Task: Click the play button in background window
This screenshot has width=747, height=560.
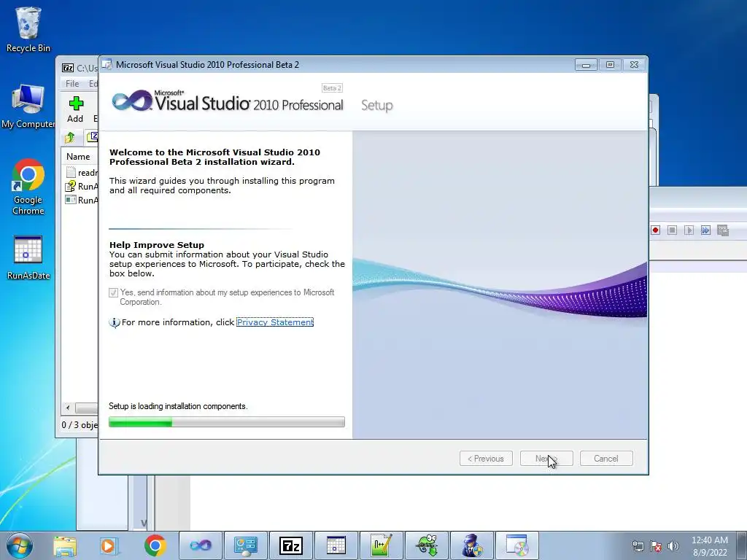Action: (689, 230)
